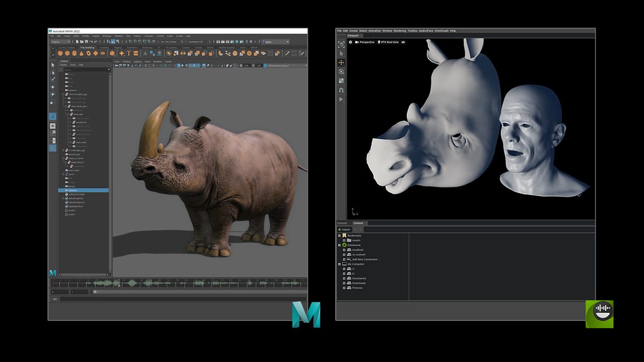Open the RTX Real-time renderer dropdown
Viewport: 644px width, 362px height.
coord(390,41)
